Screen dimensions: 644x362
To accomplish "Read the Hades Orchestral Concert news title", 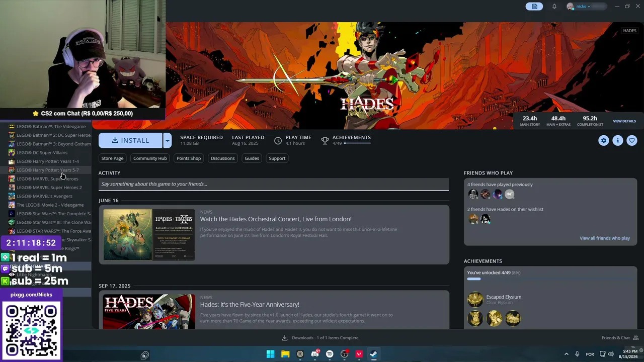I will pos(276,219).
